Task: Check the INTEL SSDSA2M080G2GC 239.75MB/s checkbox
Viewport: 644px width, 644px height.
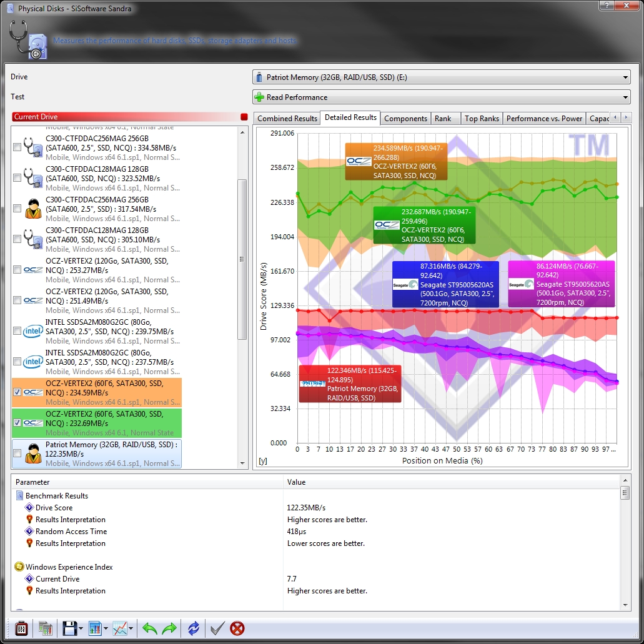Action: pyautogui.click(x=17, y=331)
